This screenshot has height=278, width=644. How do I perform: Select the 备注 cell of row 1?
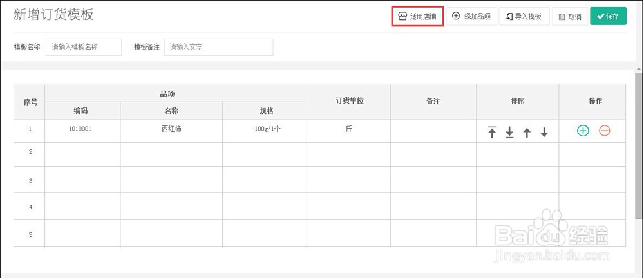pyautogui.click(x=433, y=131)
